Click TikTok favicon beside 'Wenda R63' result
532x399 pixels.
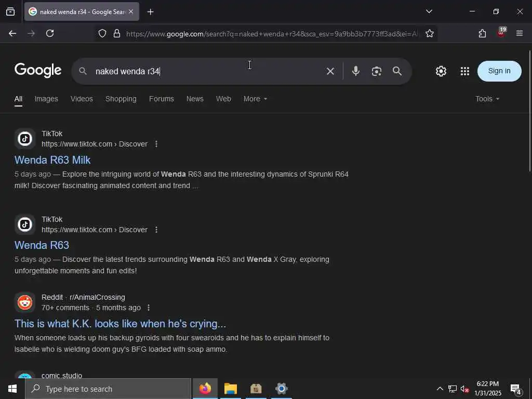25,224
